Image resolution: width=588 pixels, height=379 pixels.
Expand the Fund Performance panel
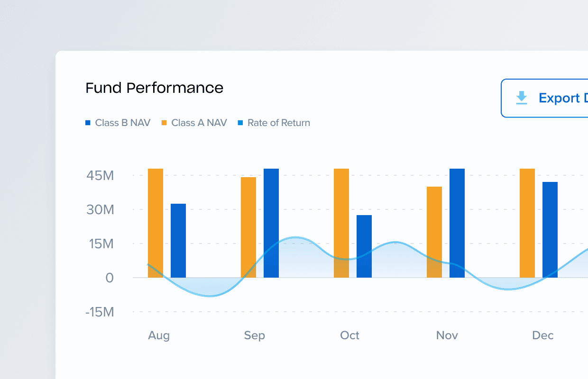tap(154, 88)
